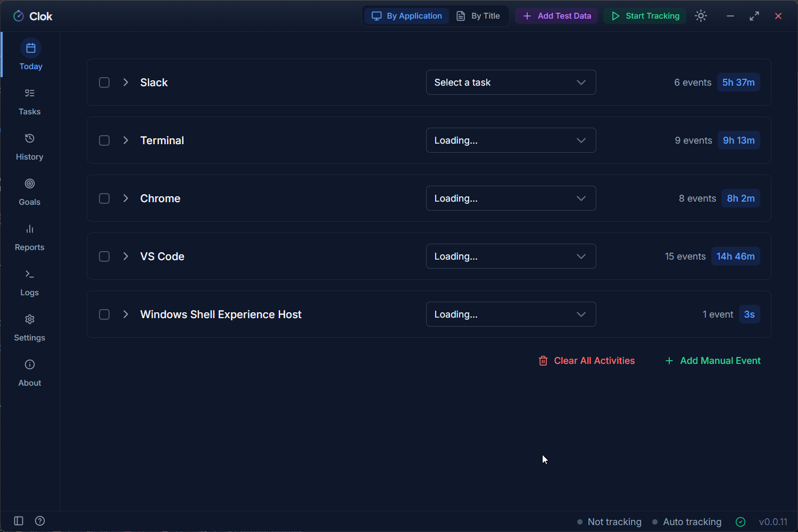
Task: Click the Terminal 9h 13m duration badge
Action: 739,140
